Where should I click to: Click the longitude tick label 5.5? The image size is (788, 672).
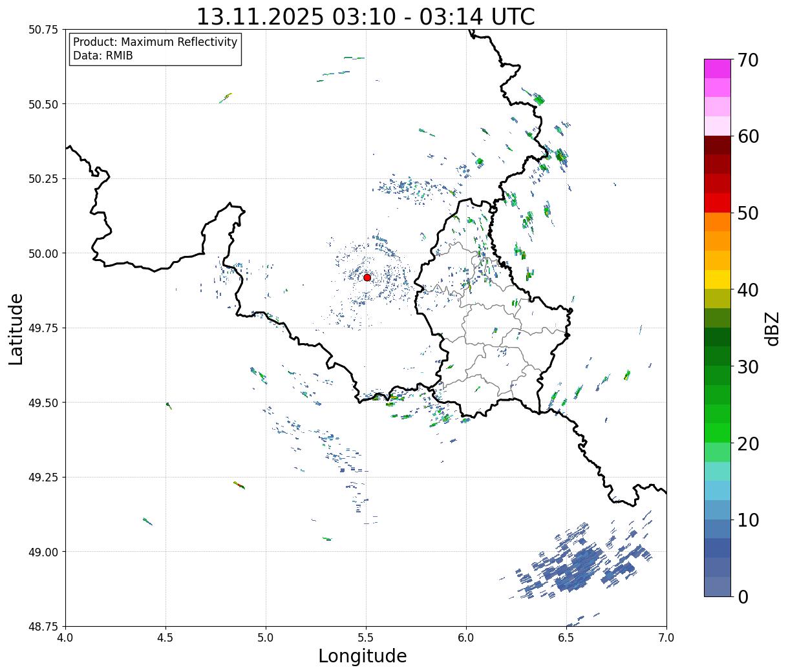tap(366, 637)
